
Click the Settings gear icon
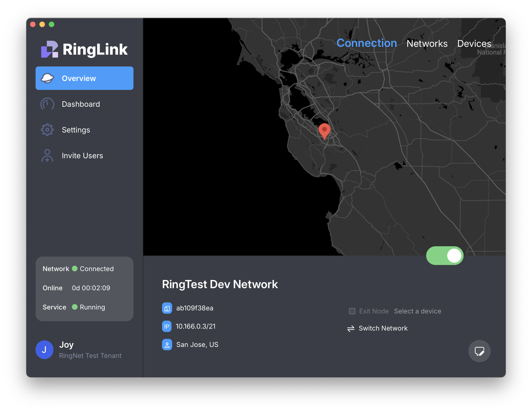coord(47,130)
